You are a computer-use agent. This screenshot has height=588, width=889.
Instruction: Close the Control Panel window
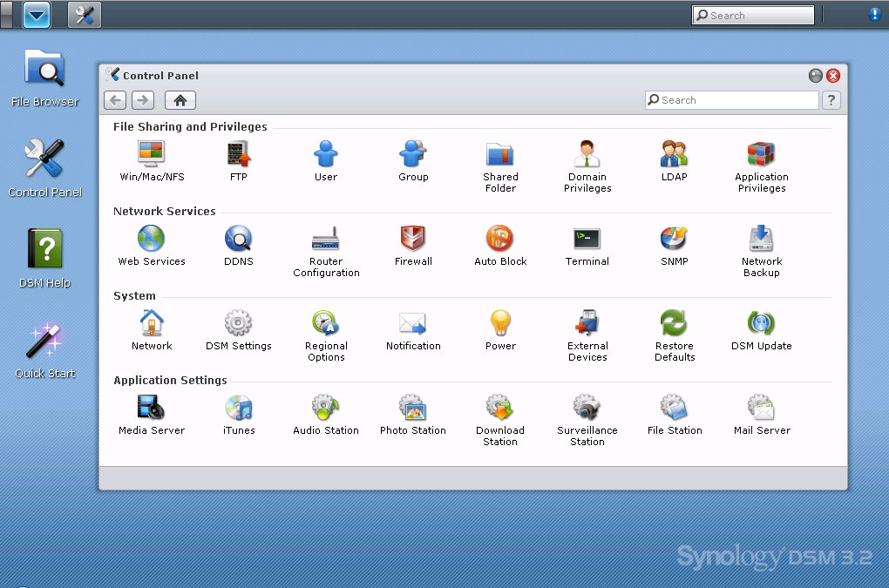click(833, 76)
